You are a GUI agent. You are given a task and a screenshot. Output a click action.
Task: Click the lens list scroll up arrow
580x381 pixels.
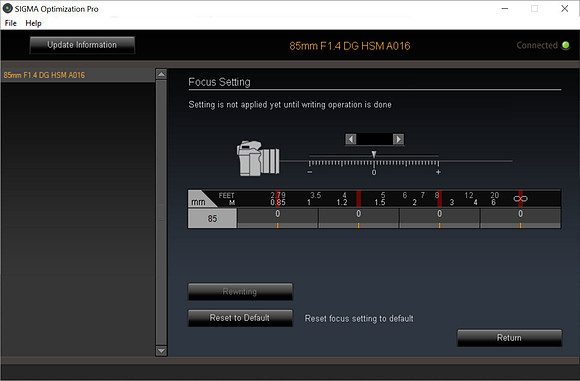161,74
